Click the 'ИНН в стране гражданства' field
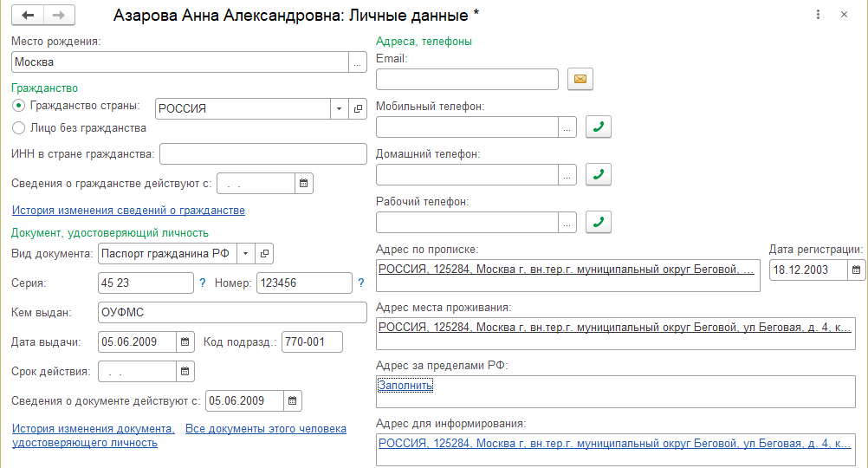This screenshot has width=868, height=468. [263, 154]
